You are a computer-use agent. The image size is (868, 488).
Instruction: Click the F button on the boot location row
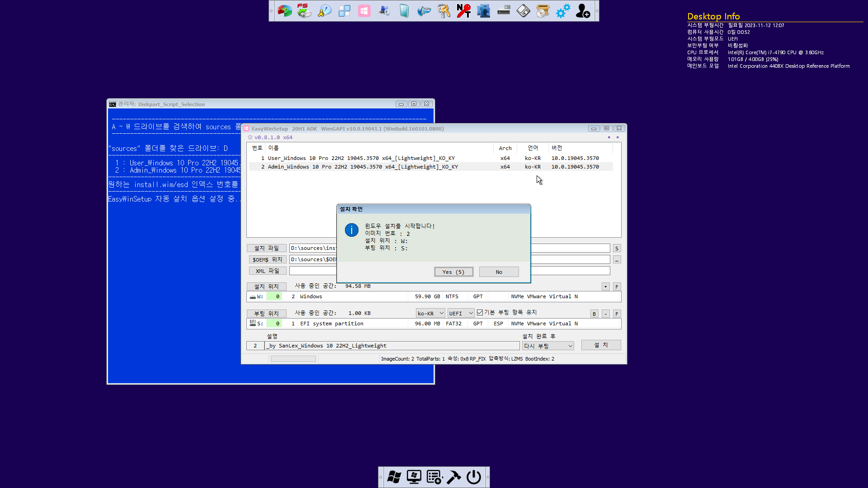tap(617, 314)
